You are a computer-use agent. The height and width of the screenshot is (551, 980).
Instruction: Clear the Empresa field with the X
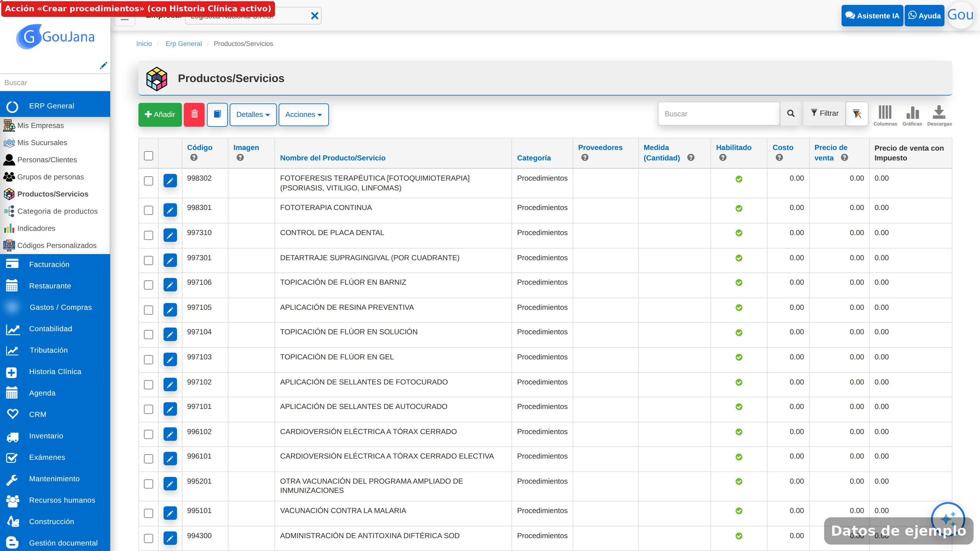315,16
